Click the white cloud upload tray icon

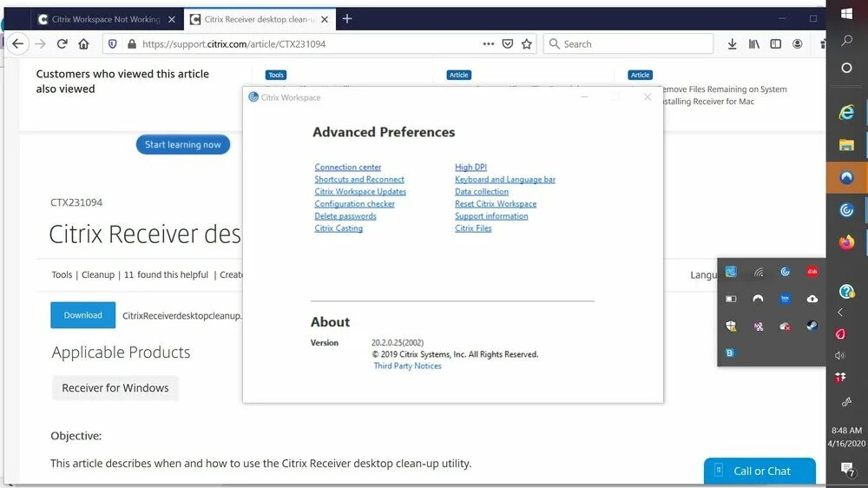coord(812,299)
